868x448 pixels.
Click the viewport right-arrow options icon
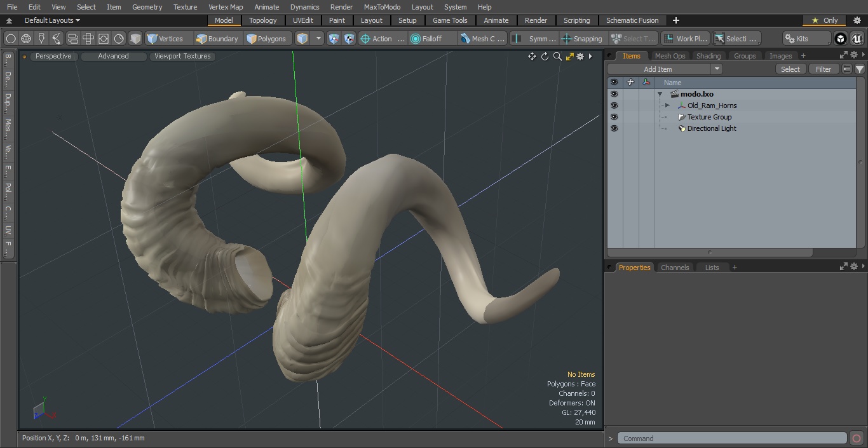[x=590, y=56]
